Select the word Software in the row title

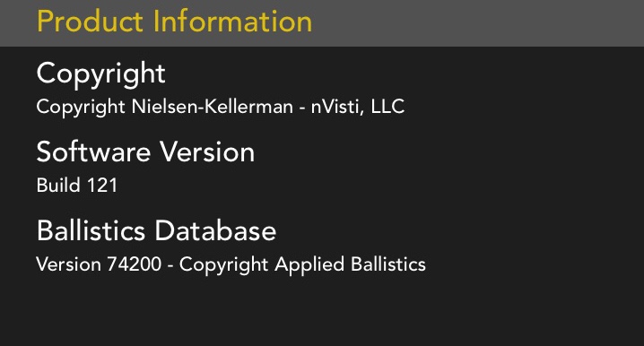(93, 151)
